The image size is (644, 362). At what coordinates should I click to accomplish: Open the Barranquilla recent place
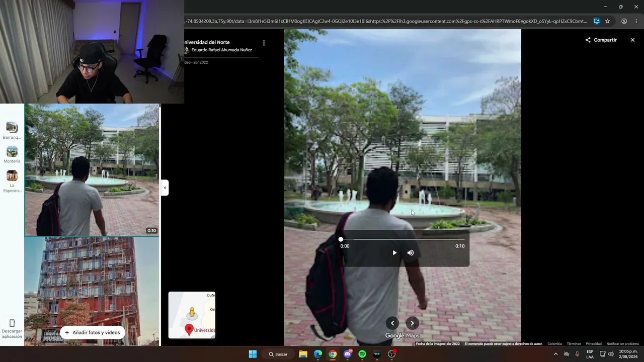[12, 131]
